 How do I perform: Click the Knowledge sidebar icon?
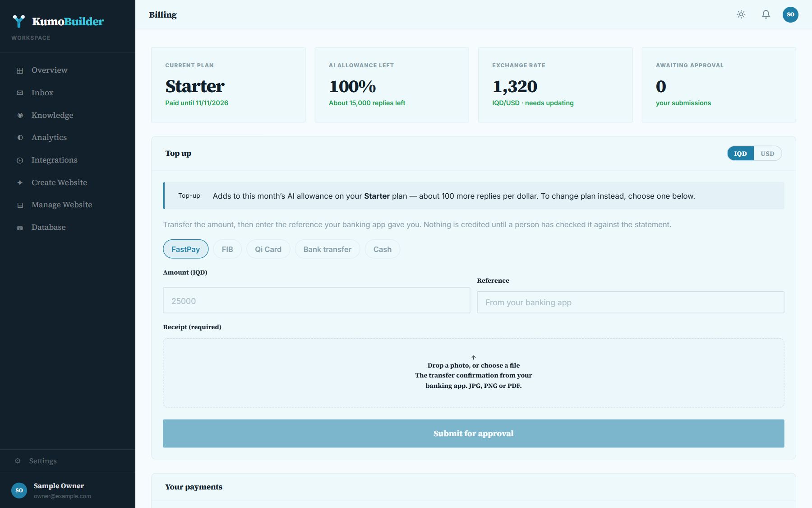click(20, 116)
